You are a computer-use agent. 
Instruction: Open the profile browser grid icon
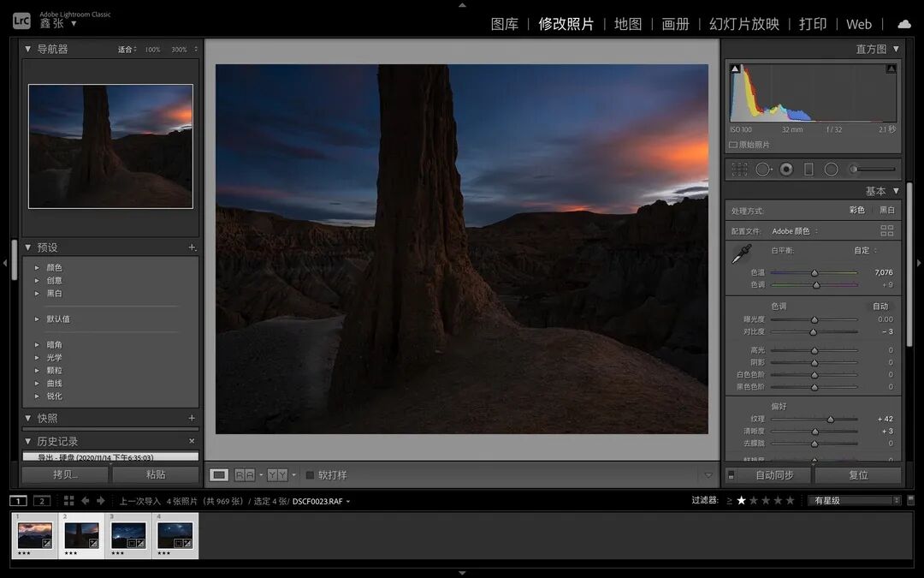click(887, 230)
